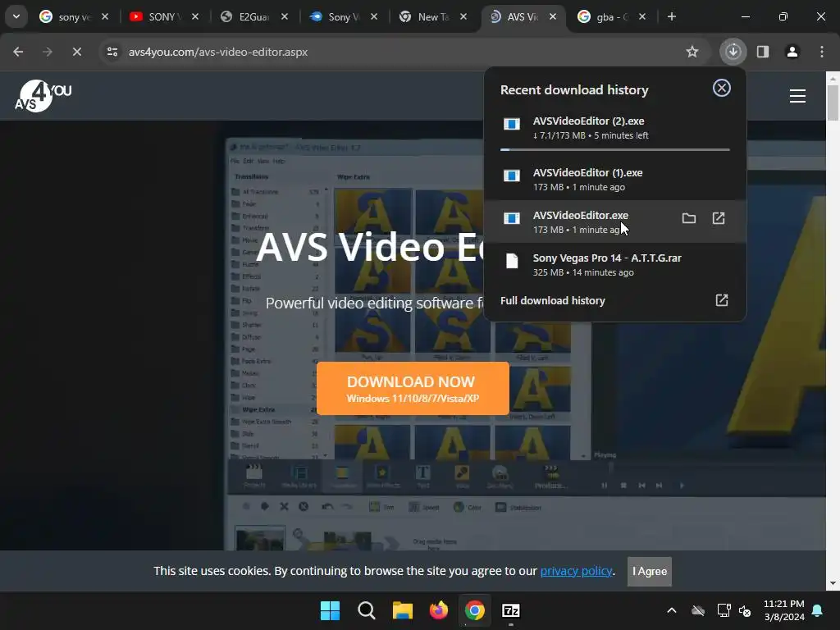Show hidden system tray icons
This screenshot has width=840, height=630.
671,610
